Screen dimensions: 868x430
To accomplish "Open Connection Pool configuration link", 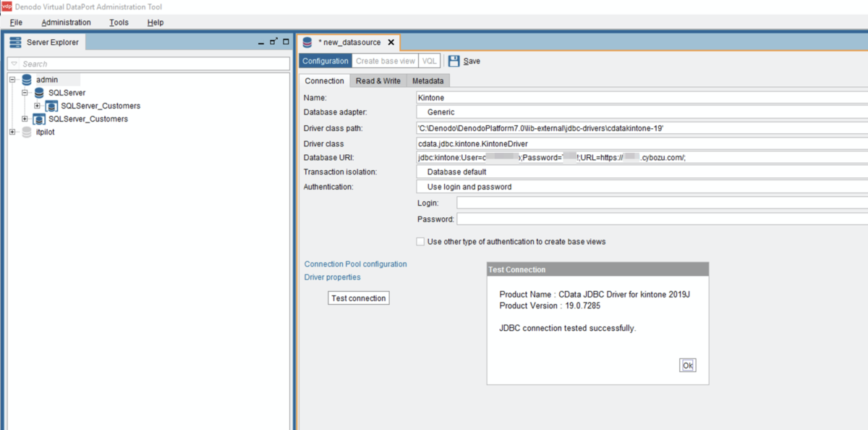I will pyautogui.click(x=356, y=264).
